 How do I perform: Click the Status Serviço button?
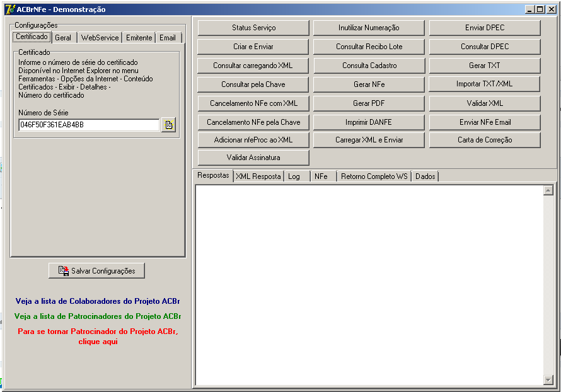(x=253, y=28)
